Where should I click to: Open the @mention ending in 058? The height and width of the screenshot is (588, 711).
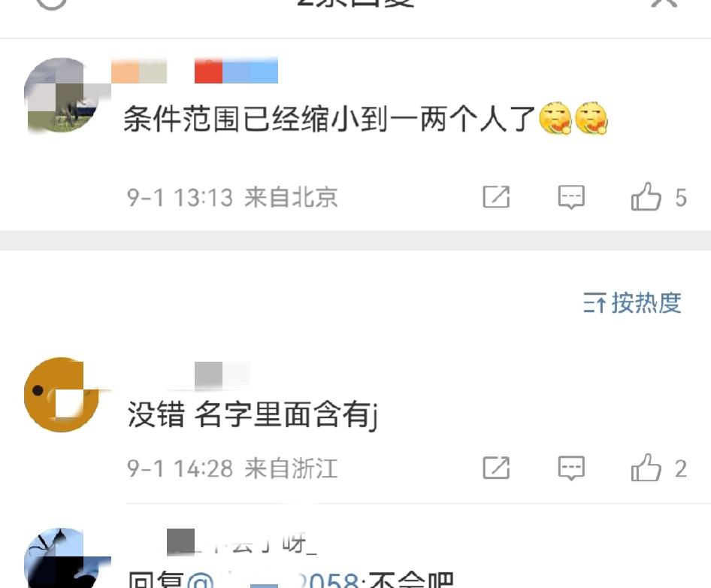click(274, 580)
